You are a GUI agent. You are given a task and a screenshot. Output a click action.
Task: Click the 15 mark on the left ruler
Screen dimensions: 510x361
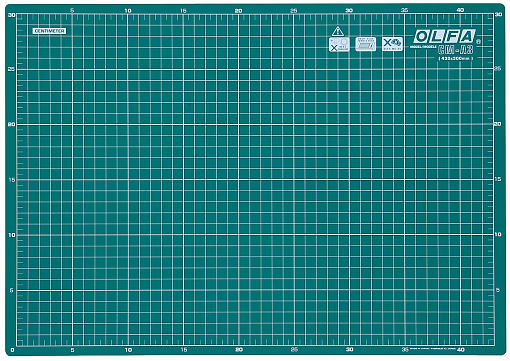pos(11,180)
